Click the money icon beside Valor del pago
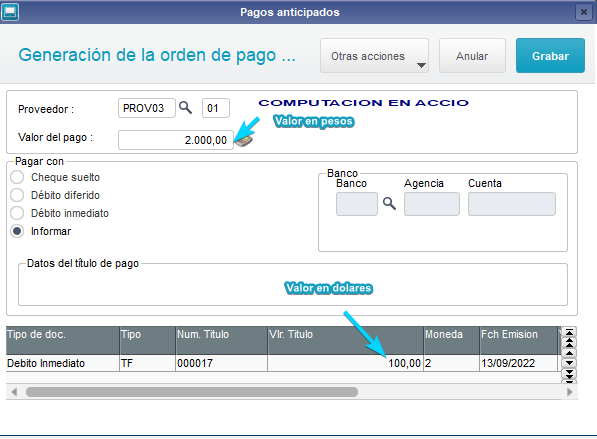This screenshot has width=597, height=439. (x=244, y=140)
